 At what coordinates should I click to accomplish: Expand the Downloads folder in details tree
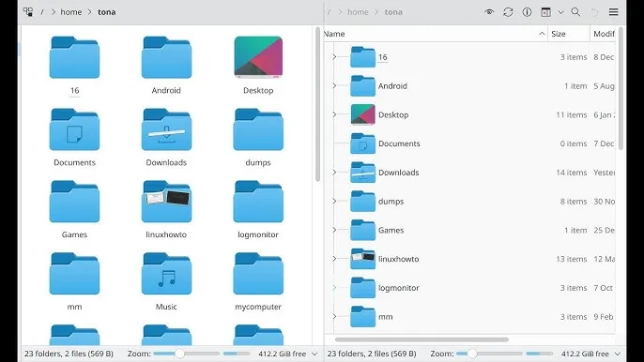pyautogui.click(x=334, y=172)
